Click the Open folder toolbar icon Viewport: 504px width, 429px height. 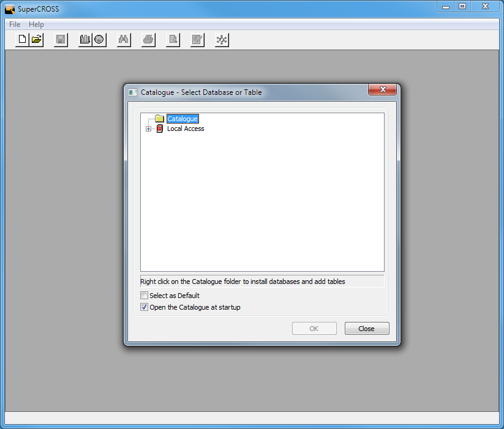[37, 40]
